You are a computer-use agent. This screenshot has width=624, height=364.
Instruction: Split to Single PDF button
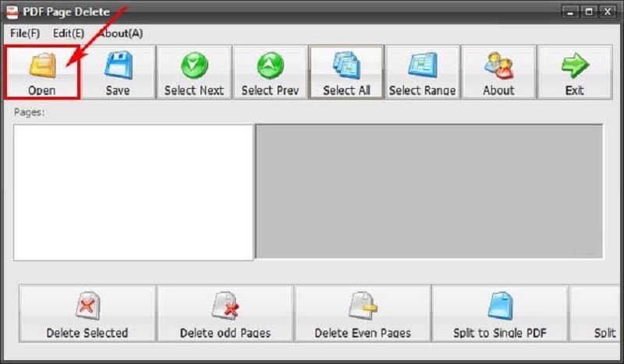[x=500, y=313]
